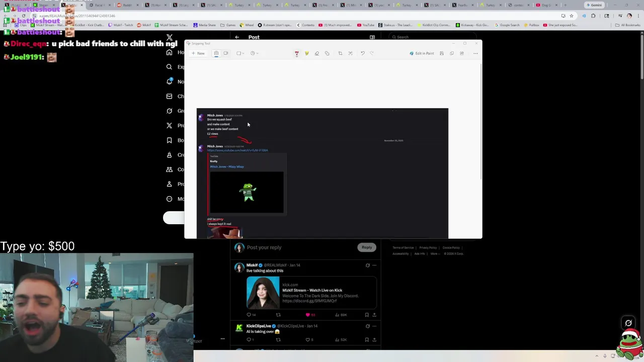Image resolution: width=644 pixels, height=362 pixels.
Task: Open the snip delay timer dropdown
Action: pyautogui.click(x=254, y=53)
